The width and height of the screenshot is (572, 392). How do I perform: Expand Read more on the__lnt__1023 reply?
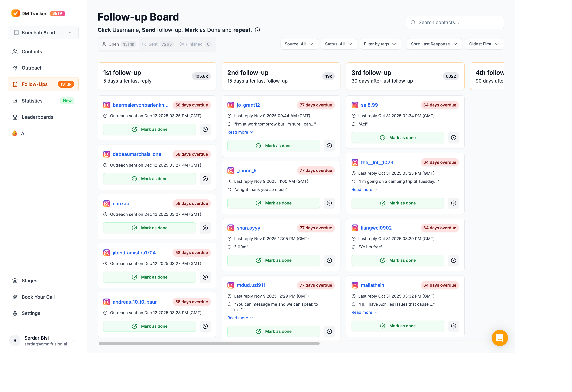coord(364,190)
